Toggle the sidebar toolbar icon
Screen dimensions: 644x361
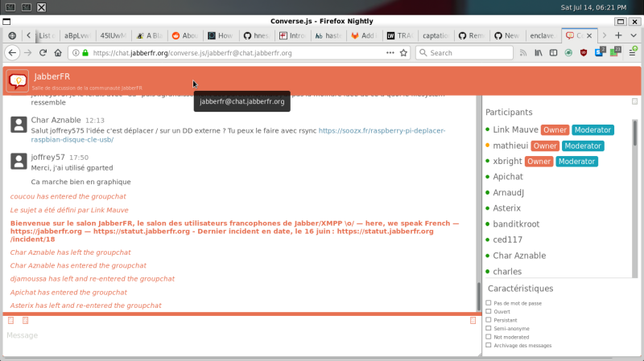553,53
